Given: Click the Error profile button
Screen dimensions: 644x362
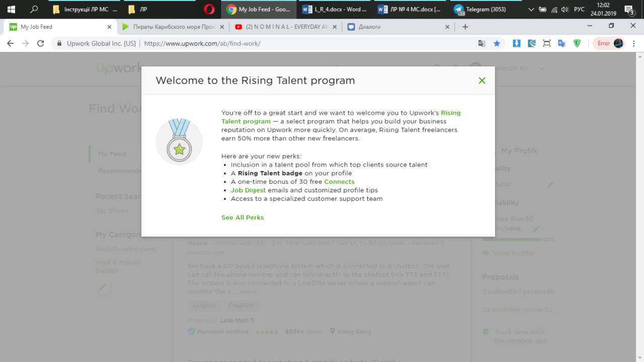Looking at the screenshot, I should pos(610,44).
